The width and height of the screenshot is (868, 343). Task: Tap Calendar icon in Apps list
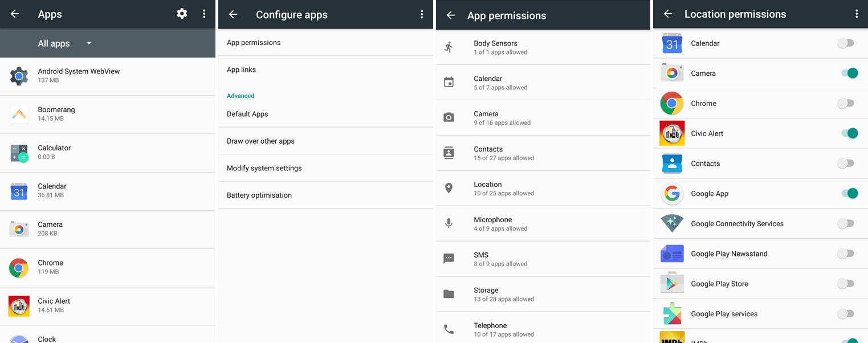pos(19,191)
